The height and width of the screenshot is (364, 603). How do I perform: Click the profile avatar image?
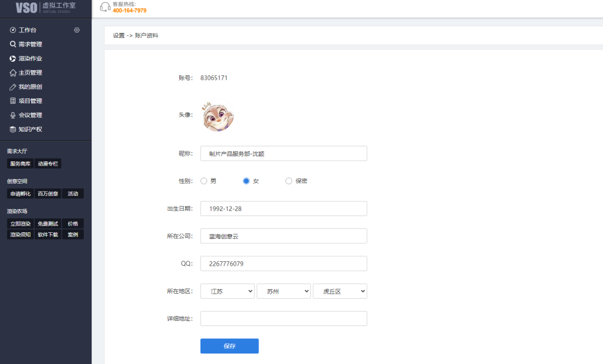pos(218,116)
